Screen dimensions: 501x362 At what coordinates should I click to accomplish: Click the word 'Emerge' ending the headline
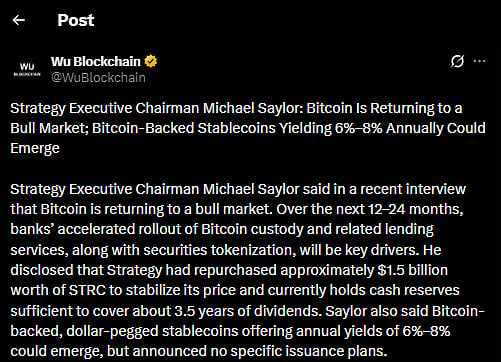coord(35,148)
